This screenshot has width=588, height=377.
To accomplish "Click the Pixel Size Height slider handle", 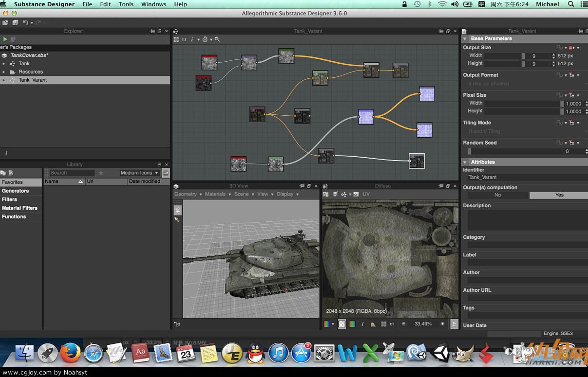I will (x=562, y=111).
